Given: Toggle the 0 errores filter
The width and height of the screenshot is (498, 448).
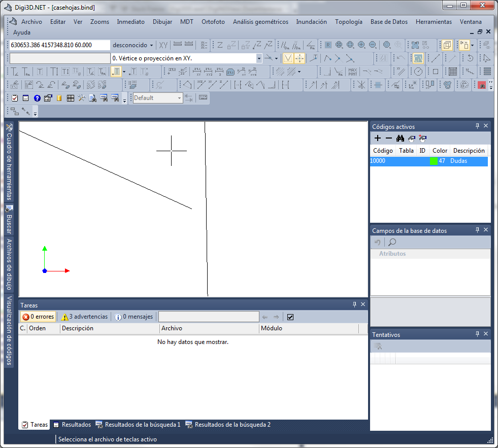Looking at the screenshot, I should pos(38,317).
